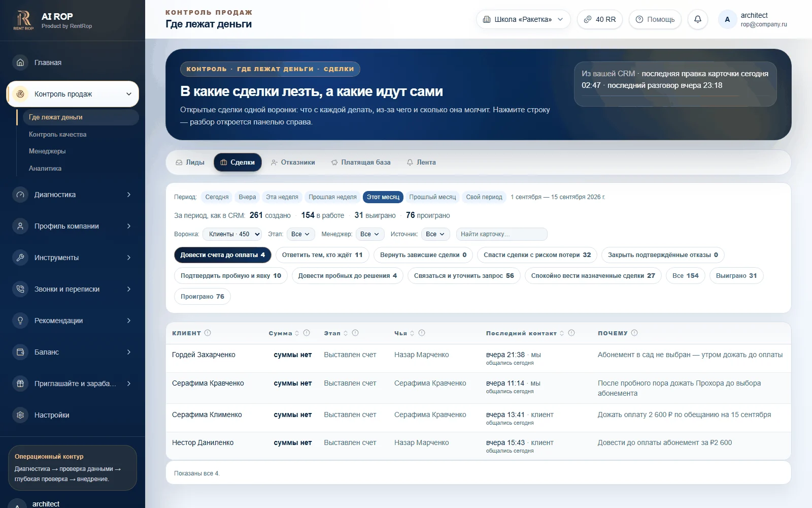
Task: Collapse the Контроль продаж section chevron
Action: (x=129, y=94)
